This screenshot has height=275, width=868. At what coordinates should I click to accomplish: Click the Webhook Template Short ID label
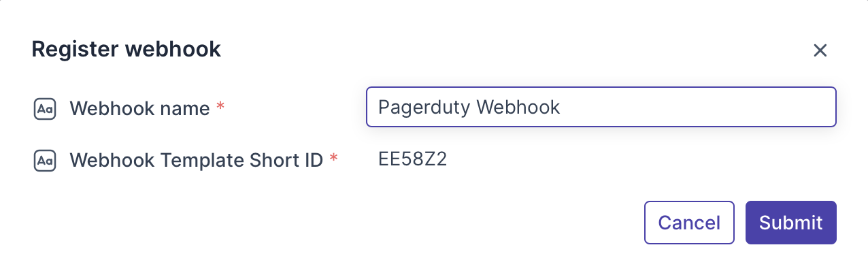pos(196,160)
